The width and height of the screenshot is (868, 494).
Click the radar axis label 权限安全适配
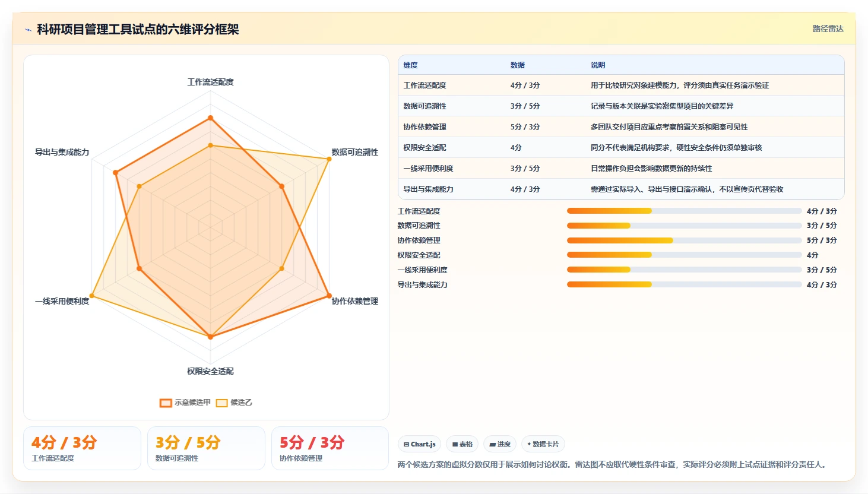click(x=210, y=371)
